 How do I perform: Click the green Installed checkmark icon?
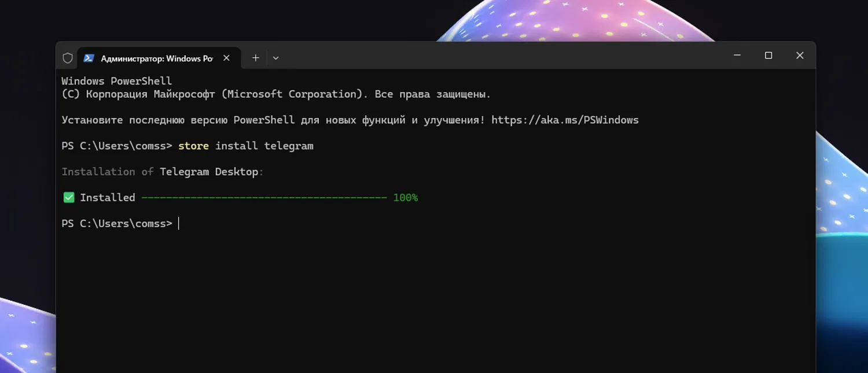(x=69, y=198)
